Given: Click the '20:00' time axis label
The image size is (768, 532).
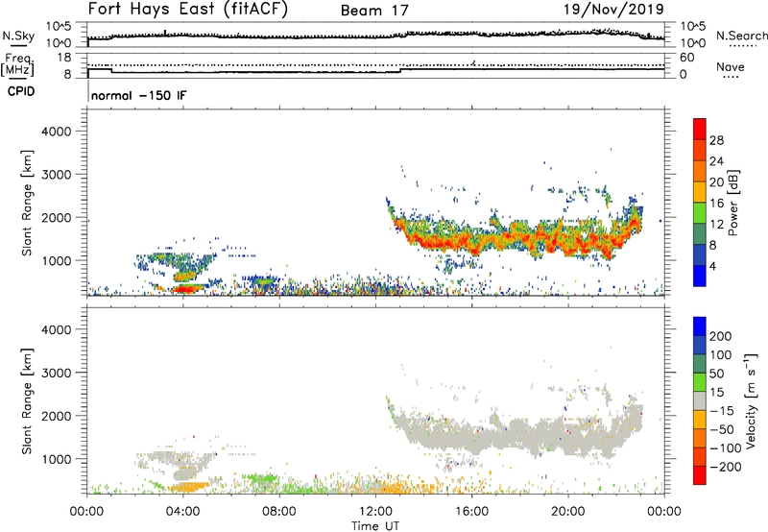Looking at the screenshot, I should (x=568, y=512).
